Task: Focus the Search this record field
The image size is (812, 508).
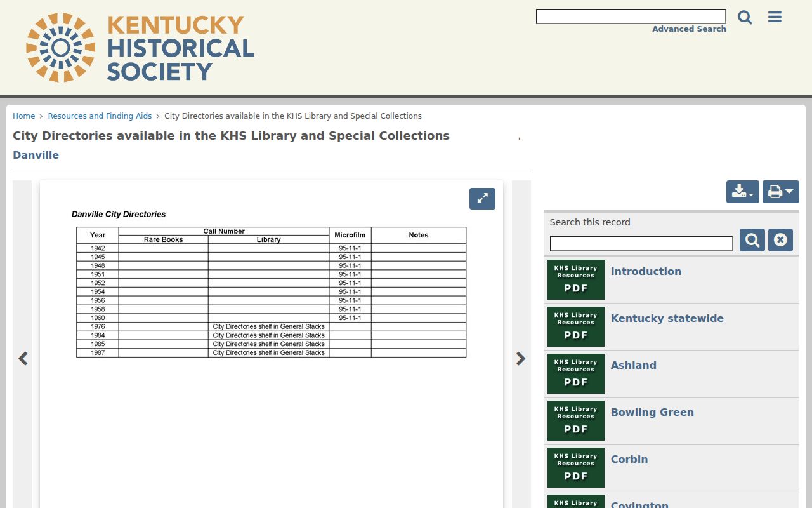Action: pyautogui.click(x=641, y=243)
